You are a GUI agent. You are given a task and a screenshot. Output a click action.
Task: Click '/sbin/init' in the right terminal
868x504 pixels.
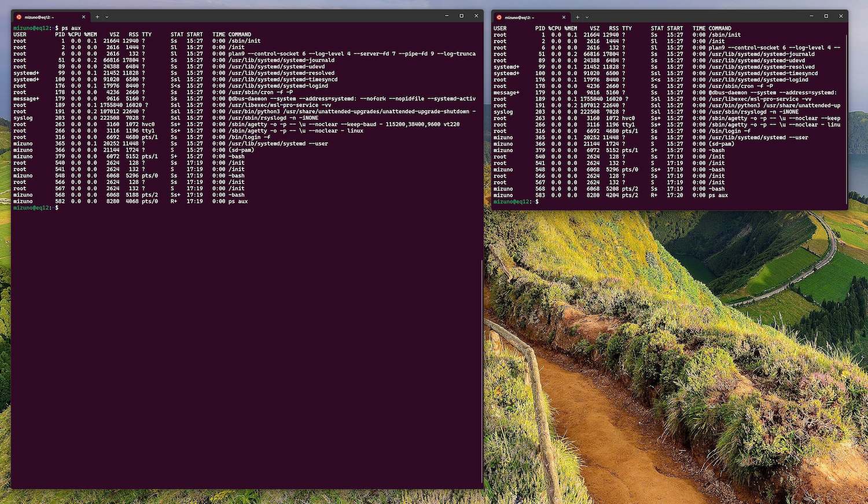(724, 35)
